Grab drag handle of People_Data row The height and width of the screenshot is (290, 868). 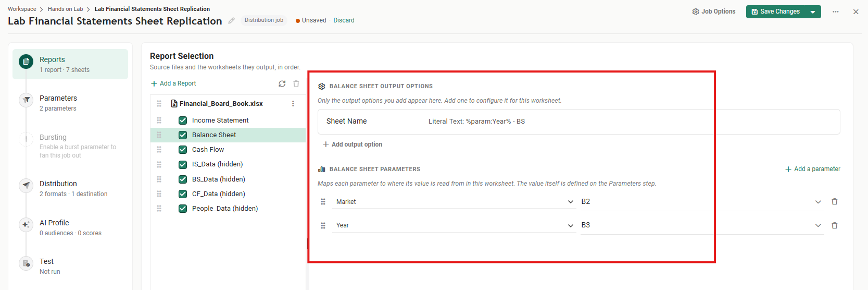click(x=159, y=209)
